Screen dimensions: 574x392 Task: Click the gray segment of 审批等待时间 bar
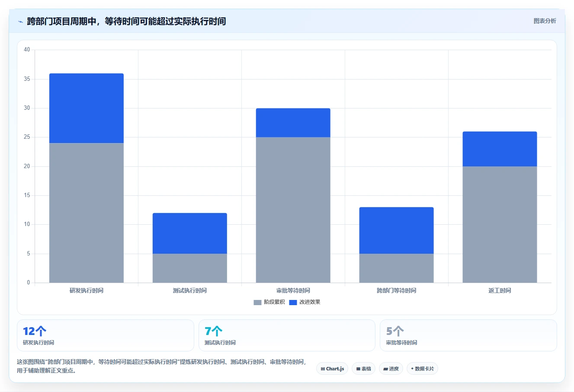click(x=293, y=210)
